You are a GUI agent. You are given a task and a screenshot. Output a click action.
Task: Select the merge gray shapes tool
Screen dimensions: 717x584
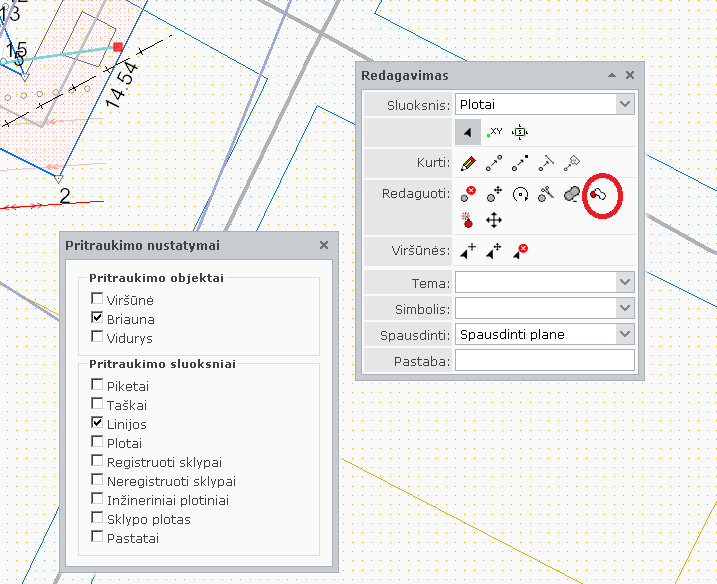click(572, 194)
